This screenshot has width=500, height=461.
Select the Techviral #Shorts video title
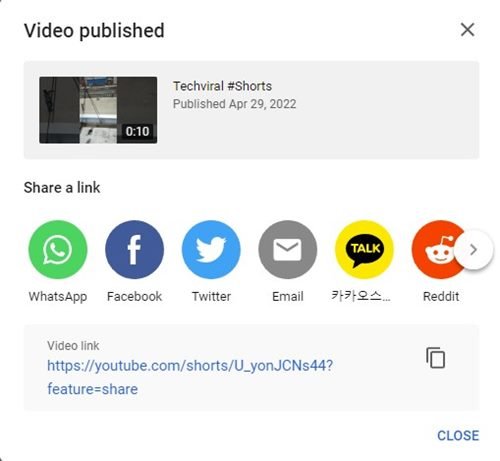click(x=222, y=86)
